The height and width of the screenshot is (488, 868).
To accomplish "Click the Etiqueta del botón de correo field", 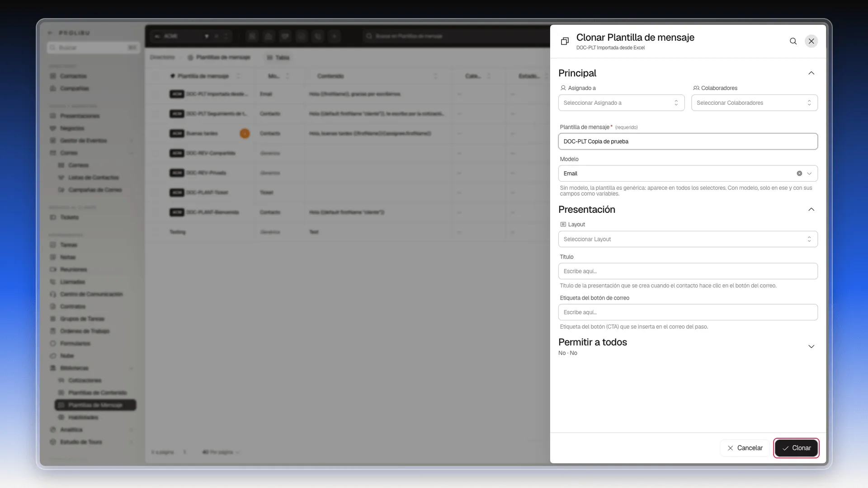I will pos(688,312).
